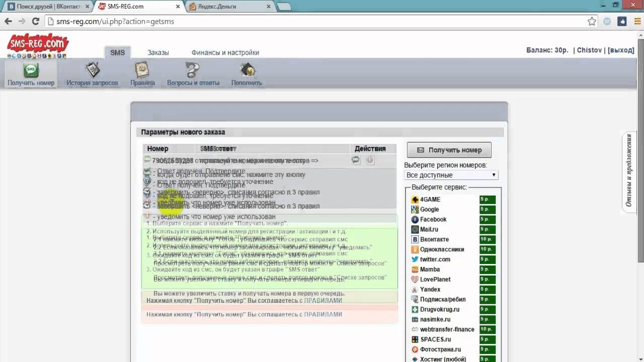Select the nasimke.ru service

(x=435, y=319)
